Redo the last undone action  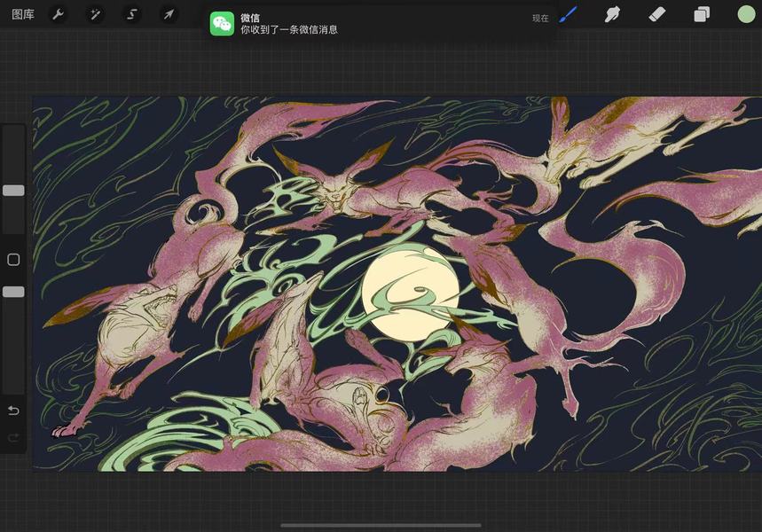click(x=13, y=438)
